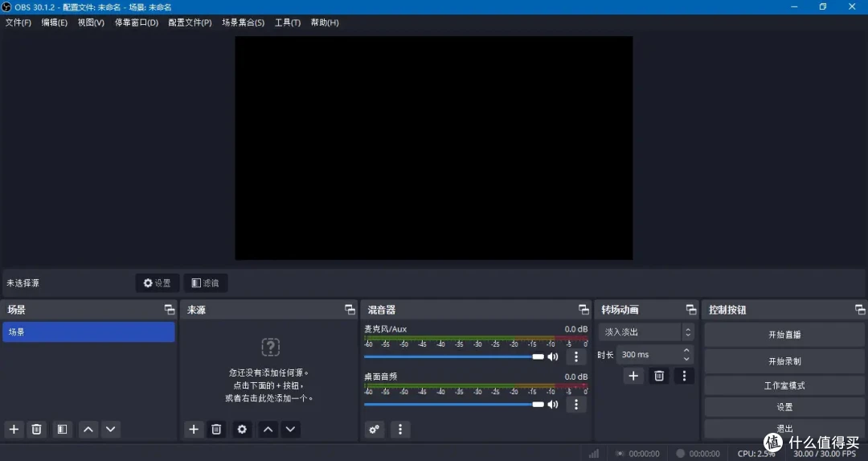Add a source with plus icon in 来源 panel

(x=194, y=430)
